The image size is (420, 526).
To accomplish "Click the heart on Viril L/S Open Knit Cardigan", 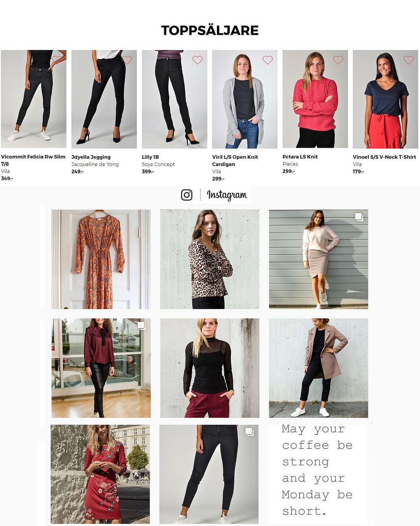I will point(268,60).
